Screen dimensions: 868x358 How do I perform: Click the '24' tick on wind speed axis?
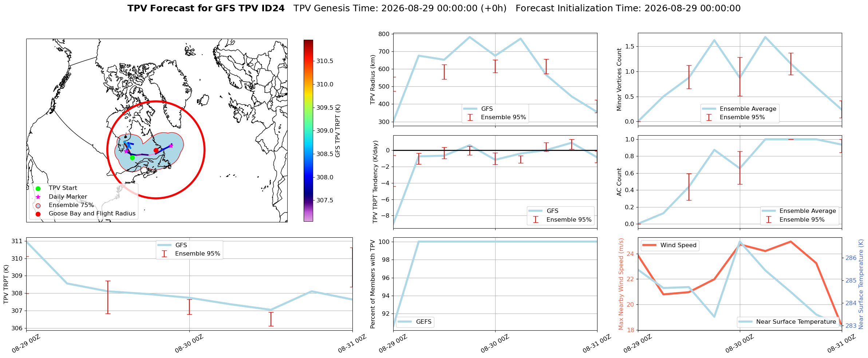631,254
